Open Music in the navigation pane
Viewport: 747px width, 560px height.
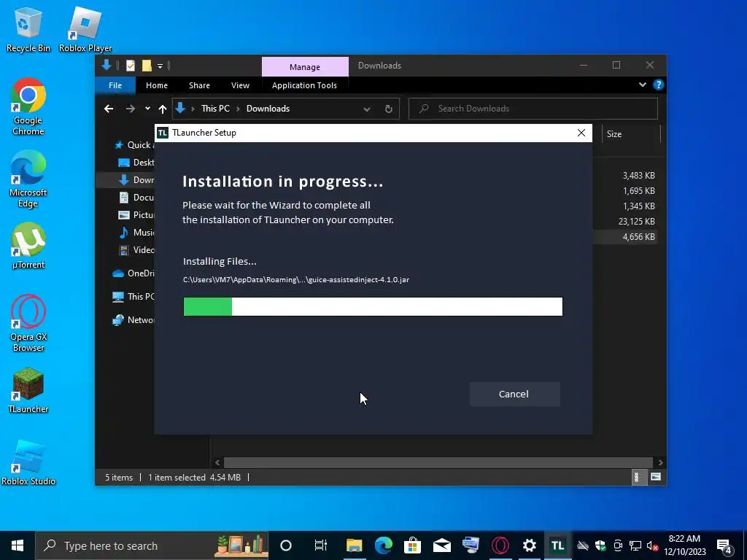(x=136, y=233)
